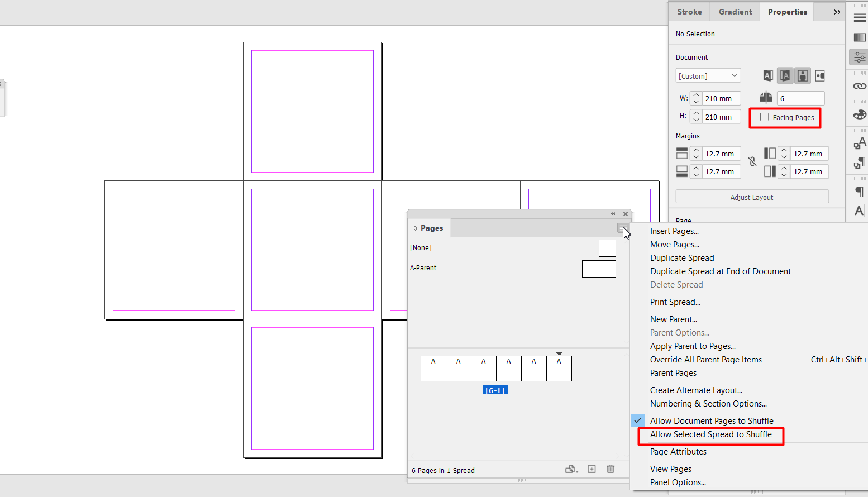Select portrait orientation icon in Document section
The height and width of the screenshot is (497, 868).
803,76
